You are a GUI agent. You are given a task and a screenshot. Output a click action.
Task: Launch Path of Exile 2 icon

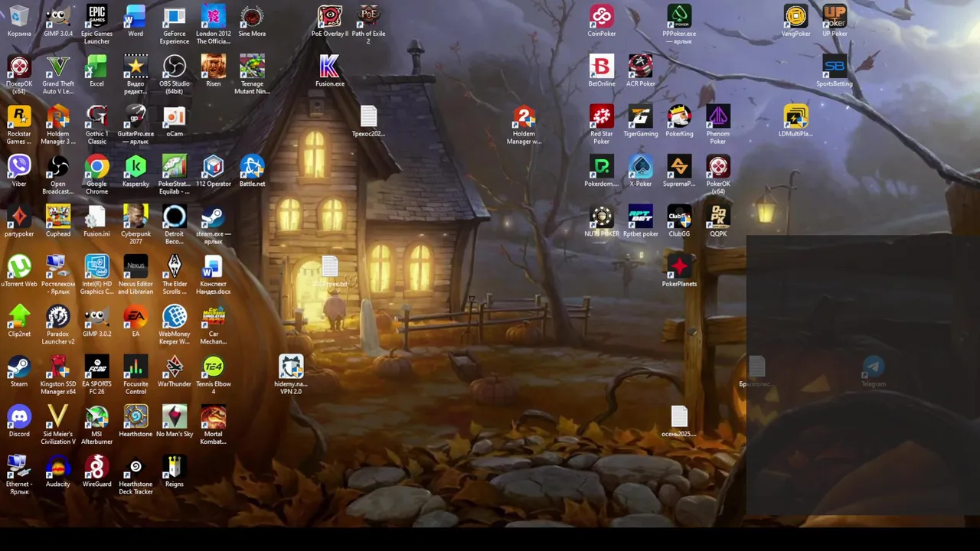(368, 24)
